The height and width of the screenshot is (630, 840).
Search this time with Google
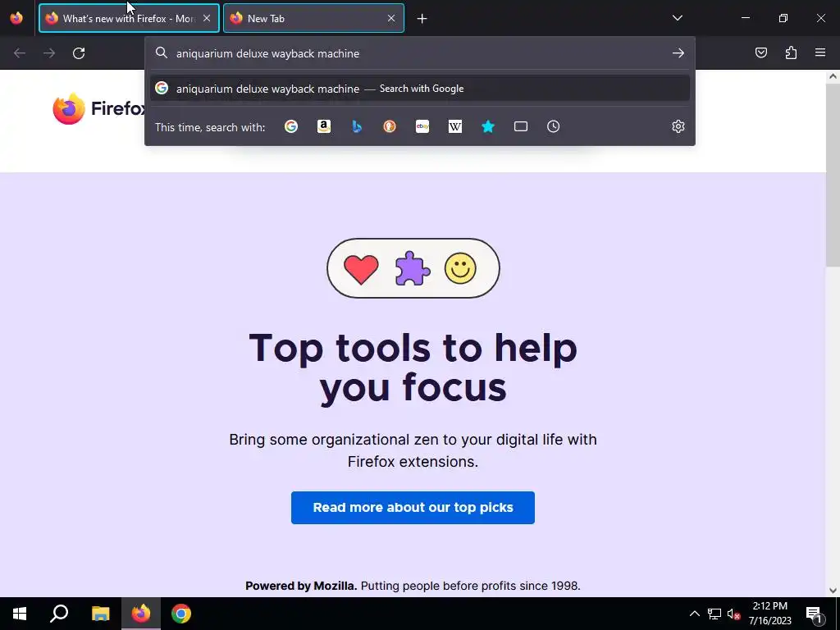tap(291, 126)
